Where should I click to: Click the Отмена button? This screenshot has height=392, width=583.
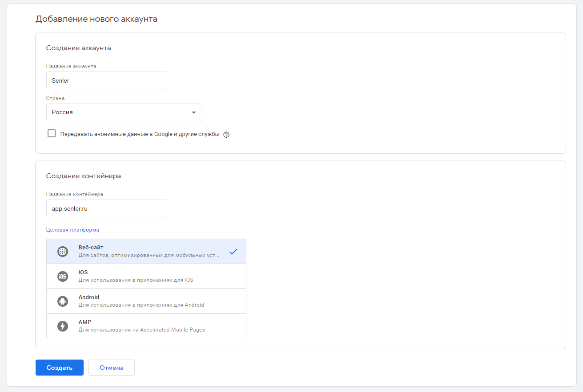[x=112, y=368]
